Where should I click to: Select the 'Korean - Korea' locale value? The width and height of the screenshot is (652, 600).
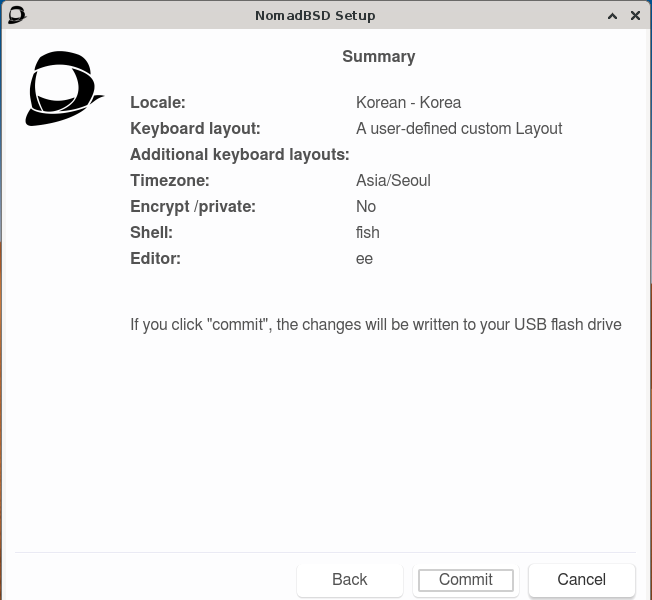(408, 102)
